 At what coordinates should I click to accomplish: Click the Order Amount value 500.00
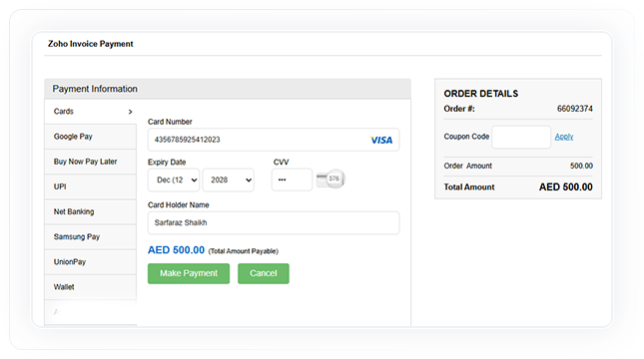pos(581,166)
